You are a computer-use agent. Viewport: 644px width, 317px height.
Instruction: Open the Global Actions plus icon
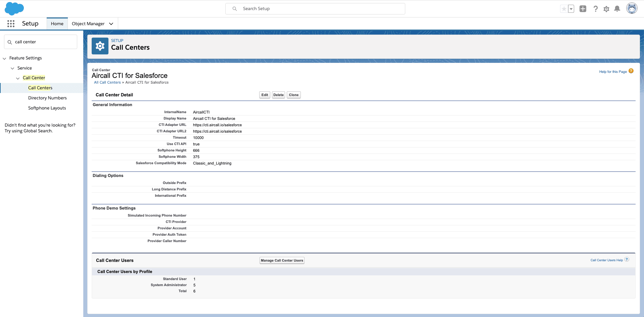tap(583, 9)
